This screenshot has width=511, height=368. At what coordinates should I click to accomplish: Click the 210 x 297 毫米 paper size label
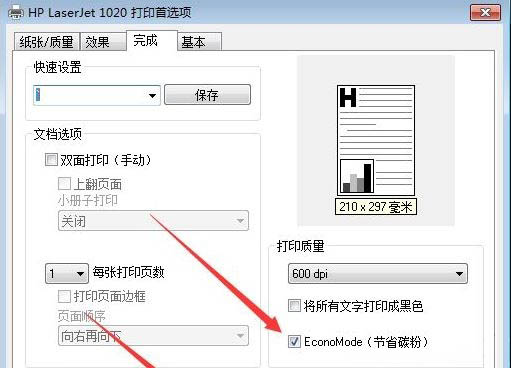[376, 207]
